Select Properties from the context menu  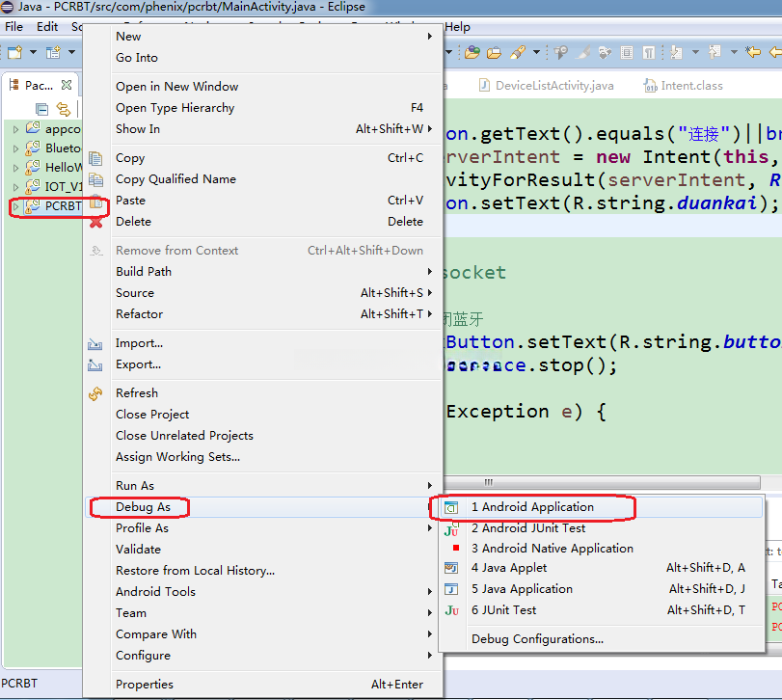[x=145, y=685]
